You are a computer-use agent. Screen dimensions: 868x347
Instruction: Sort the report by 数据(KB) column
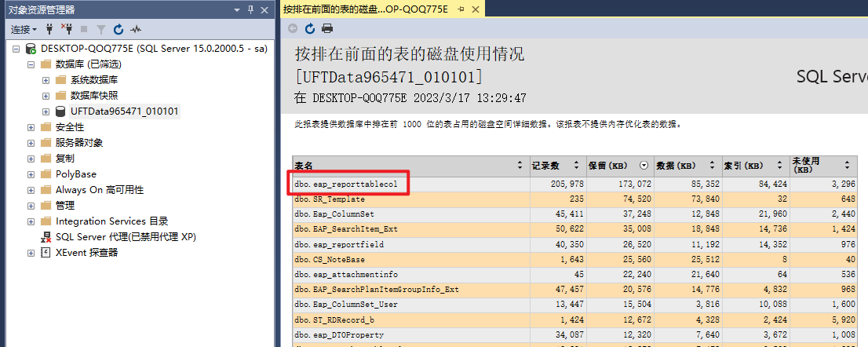pos(713,166)
